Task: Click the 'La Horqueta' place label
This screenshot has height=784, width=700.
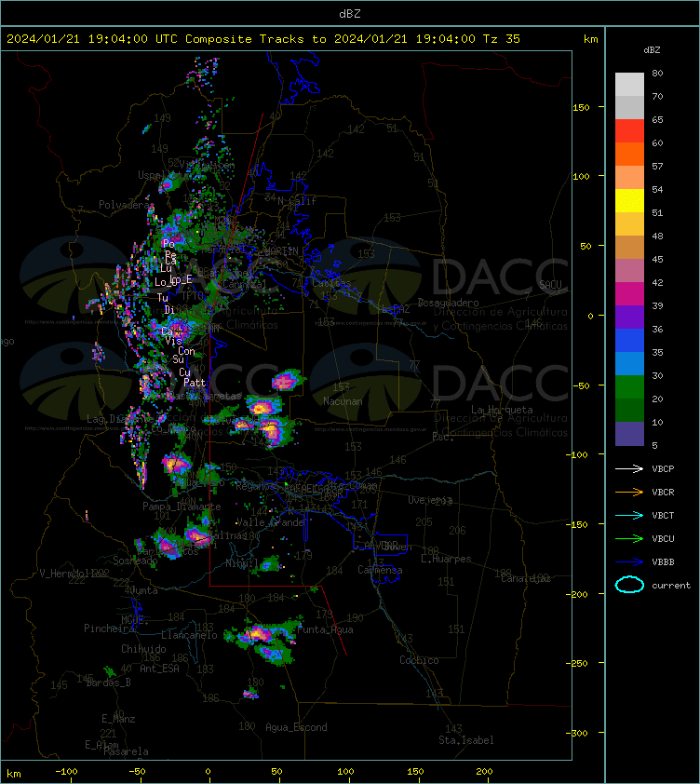Action: tap(502, 410)
